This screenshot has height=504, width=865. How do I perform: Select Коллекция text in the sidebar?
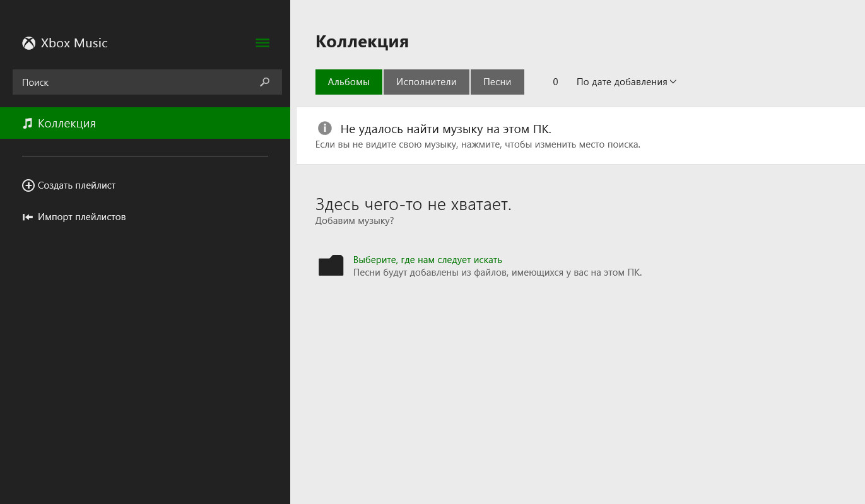click(x=66, y=124)
